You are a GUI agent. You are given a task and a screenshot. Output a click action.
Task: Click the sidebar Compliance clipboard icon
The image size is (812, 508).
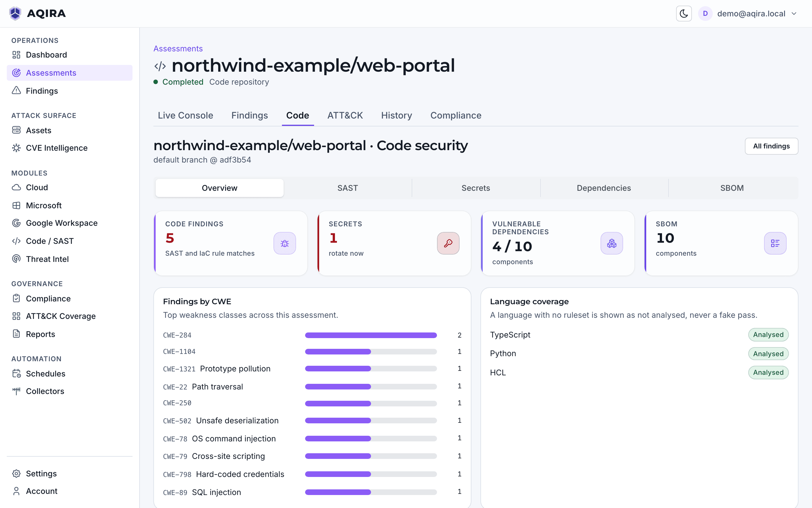pyautogui.click(x=16, y=298)
